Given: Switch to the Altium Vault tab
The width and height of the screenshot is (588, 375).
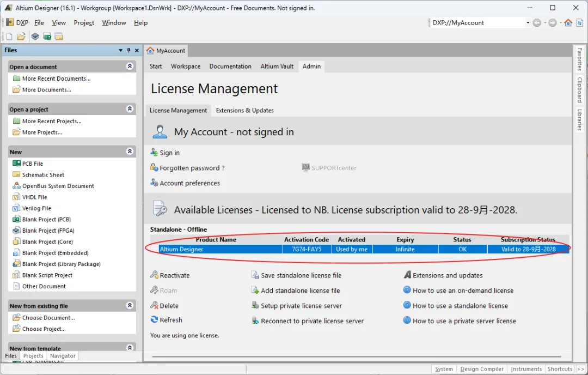Looking at the screenshot, I should [x=277, y=66].
